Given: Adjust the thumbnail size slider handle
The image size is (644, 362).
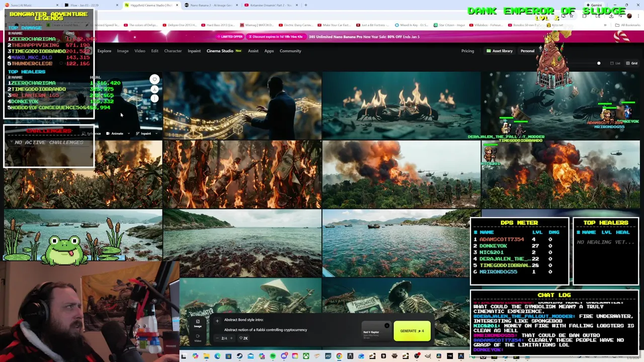Looking at the screenshot, I should (599, 63).
